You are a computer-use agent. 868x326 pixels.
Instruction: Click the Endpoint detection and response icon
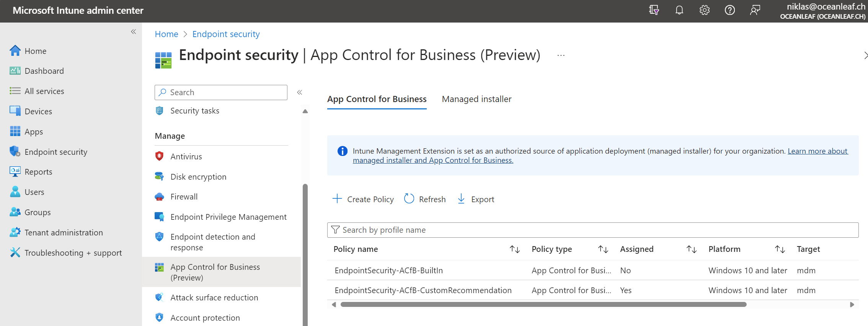tap(160, 237)
